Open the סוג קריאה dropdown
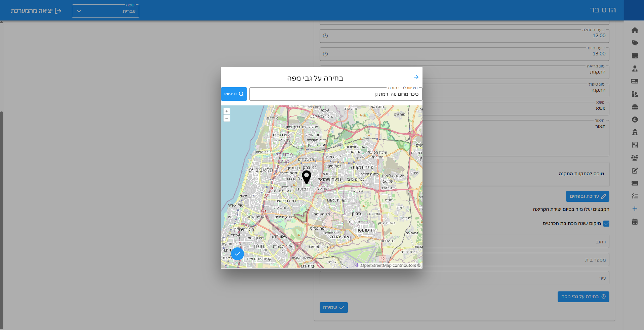The height and width of the screenshot is (330, 644). 464,72
